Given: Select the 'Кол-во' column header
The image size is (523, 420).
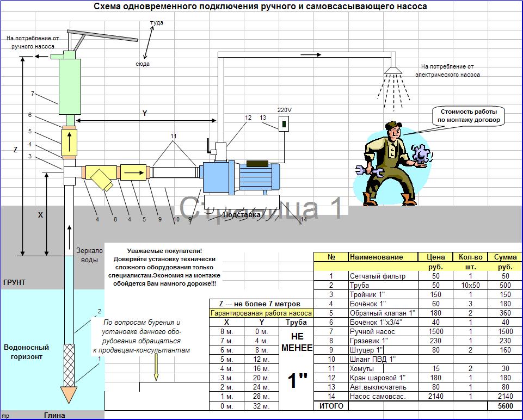Looking at the screenshot, I should (470, 257).
